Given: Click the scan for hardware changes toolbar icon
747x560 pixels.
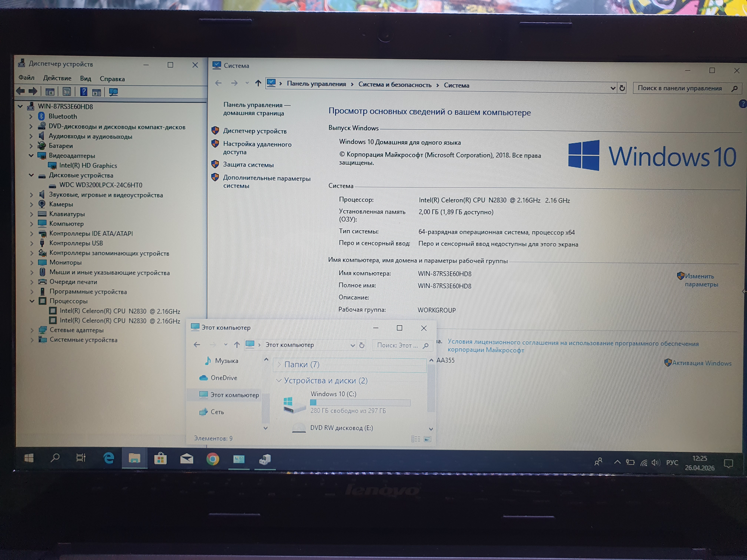Looking at the screenshot, I should pyautogui.click(x=113, y=92).
